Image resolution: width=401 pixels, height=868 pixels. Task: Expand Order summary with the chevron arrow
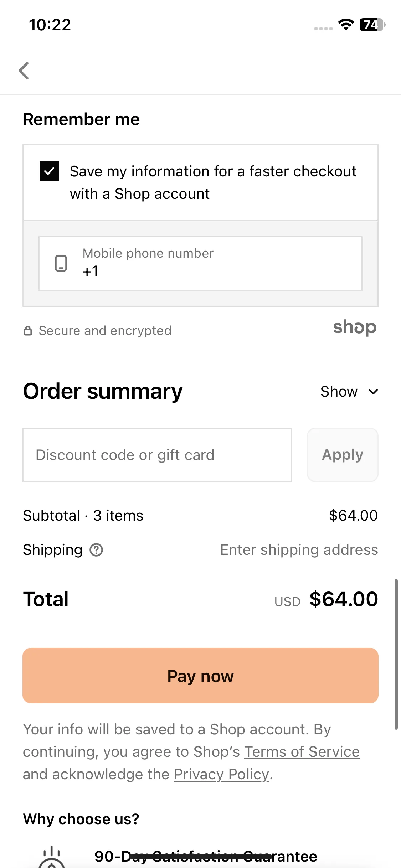tap(373, 392)
